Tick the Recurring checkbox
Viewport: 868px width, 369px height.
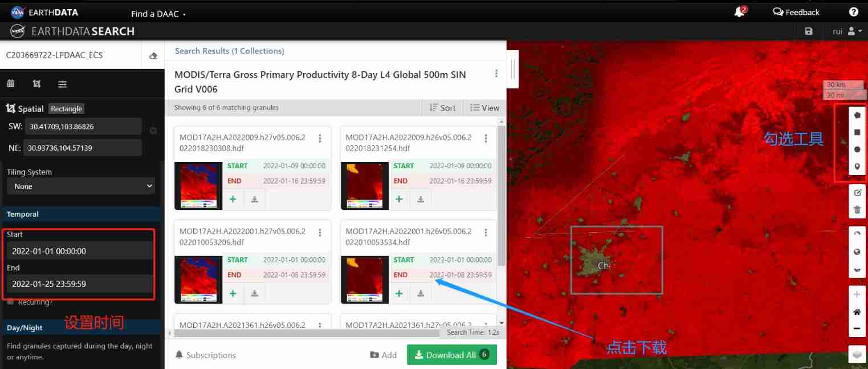click(x=10, y=302)
